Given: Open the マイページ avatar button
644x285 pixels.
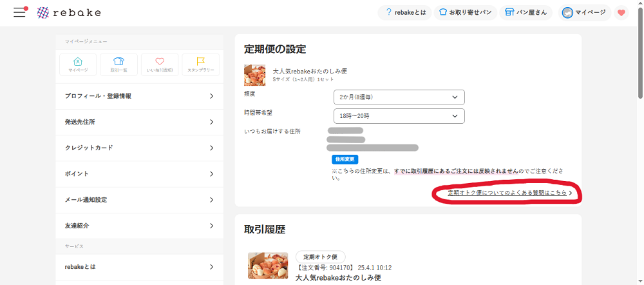Looking at the screenshot, I should [584, 13].
